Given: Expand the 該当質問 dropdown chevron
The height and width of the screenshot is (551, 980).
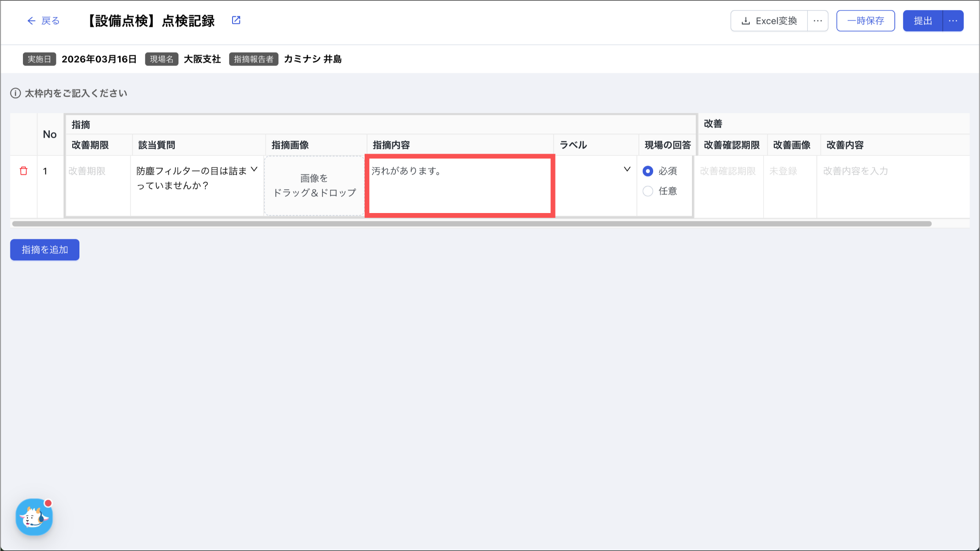Looking at the screenshot, I should (x=254, y=169).
